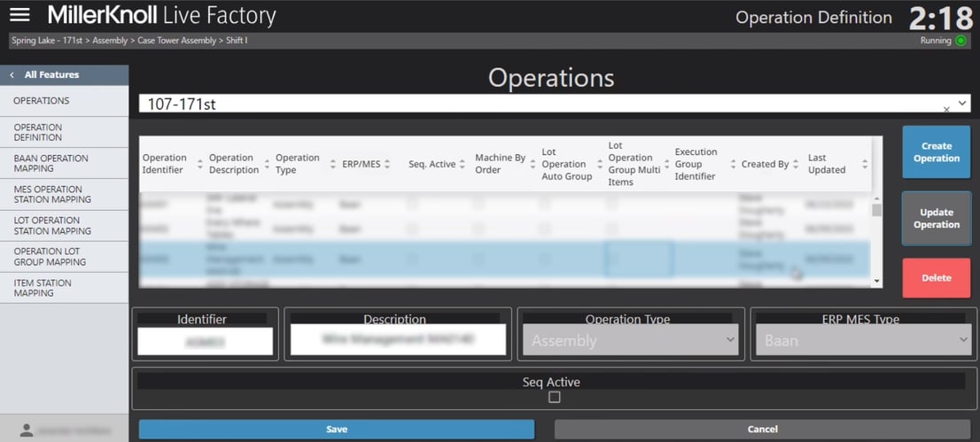Click the Update Operation button

(x=937, y=218)
